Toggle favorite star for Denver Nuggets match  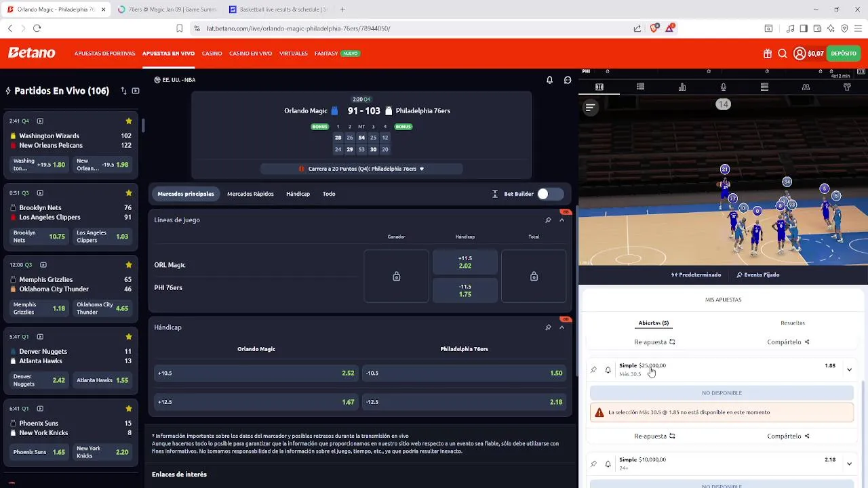[x=129, y=337]
